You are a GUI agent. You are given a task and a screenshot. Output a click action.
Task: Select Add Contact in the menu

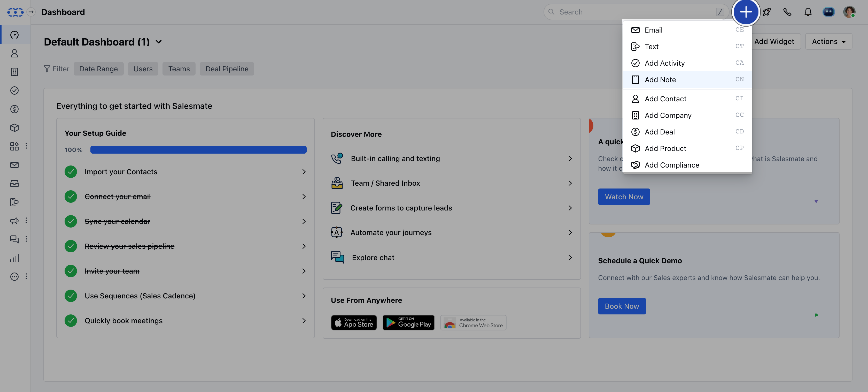(x=687, y=99)
